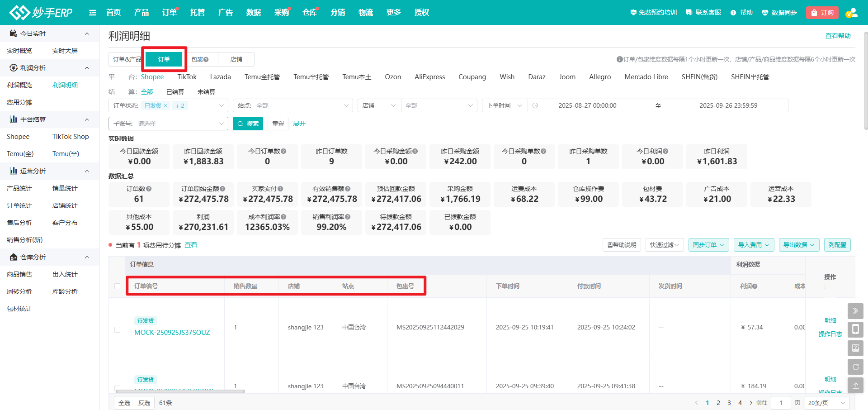
Task: Click the refresh icon in right floating bar
Action: click(x=855, y=367)
